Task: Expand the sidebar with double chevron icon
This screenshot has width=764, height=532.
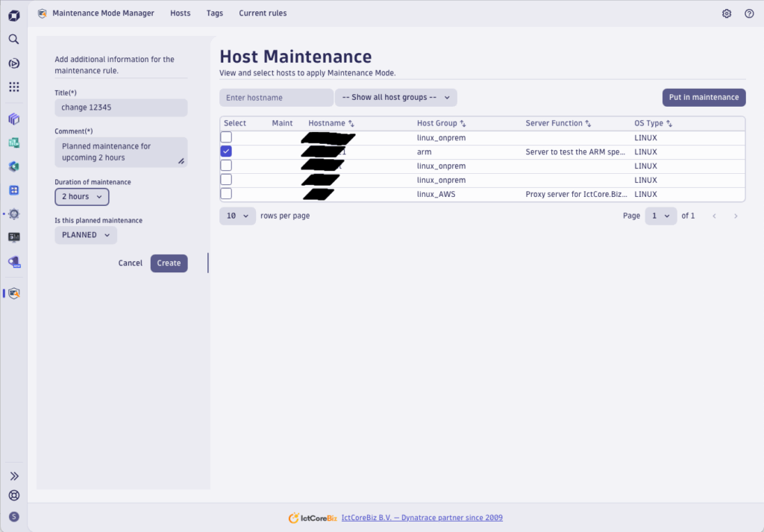Action: point(13,476)
